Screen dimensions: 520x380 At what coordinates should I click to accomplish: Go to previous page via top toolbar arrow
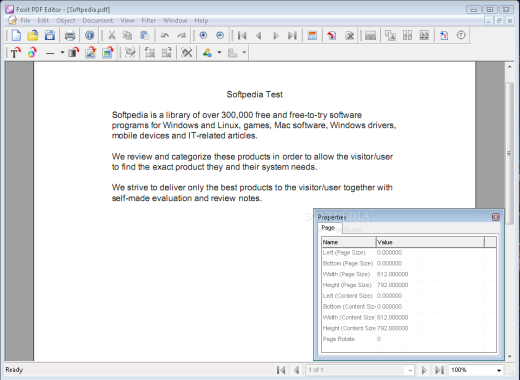[x=259, y=35]
